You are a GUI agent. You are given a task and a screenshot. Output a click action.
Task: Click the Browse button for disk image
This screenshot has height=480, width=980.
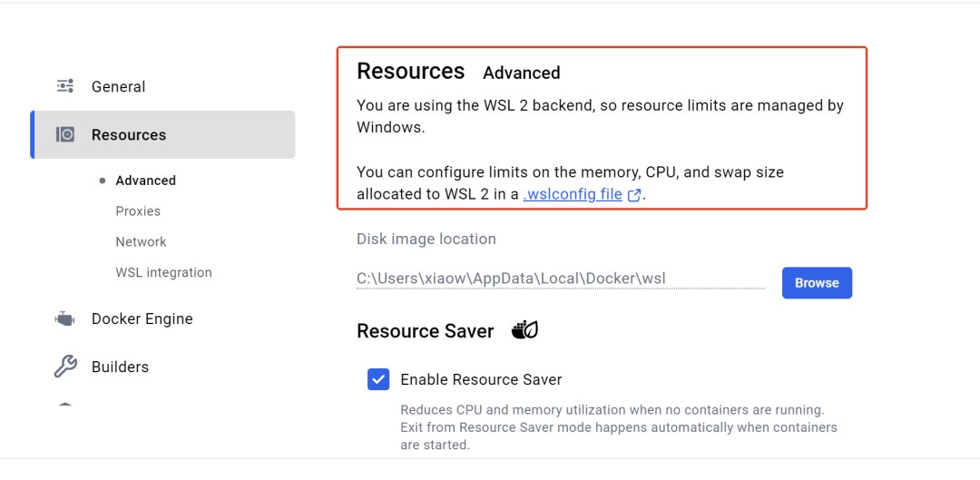tap(817, 282)
